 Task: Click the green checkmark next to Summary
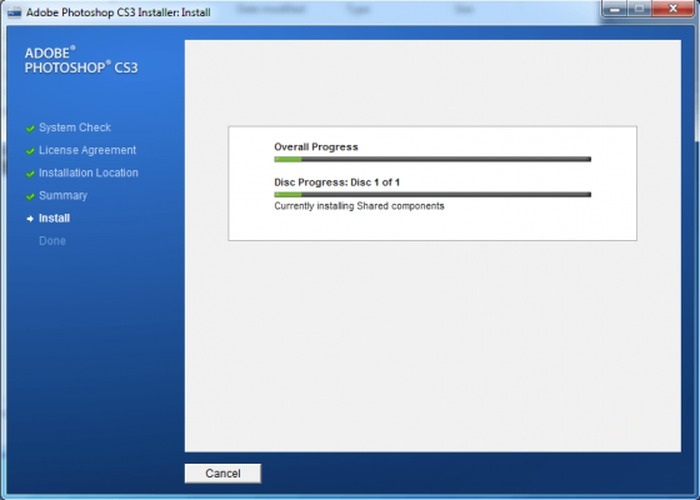tap(30, 197)
